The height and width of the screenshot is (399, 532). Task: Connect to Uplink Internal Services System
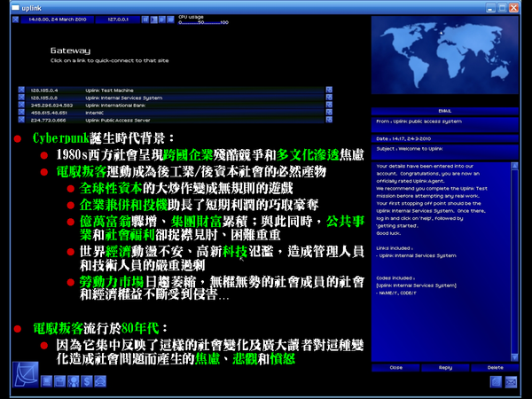point(175,98)
